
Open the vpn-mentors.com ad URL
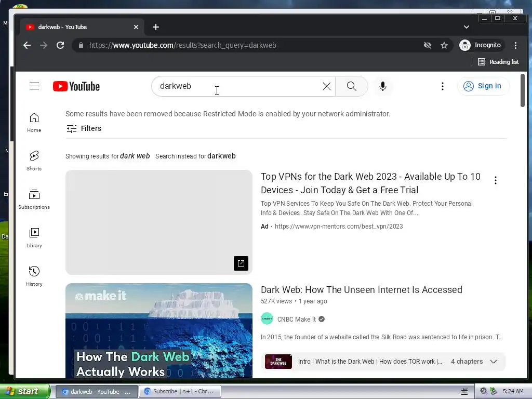click(339, 227)
